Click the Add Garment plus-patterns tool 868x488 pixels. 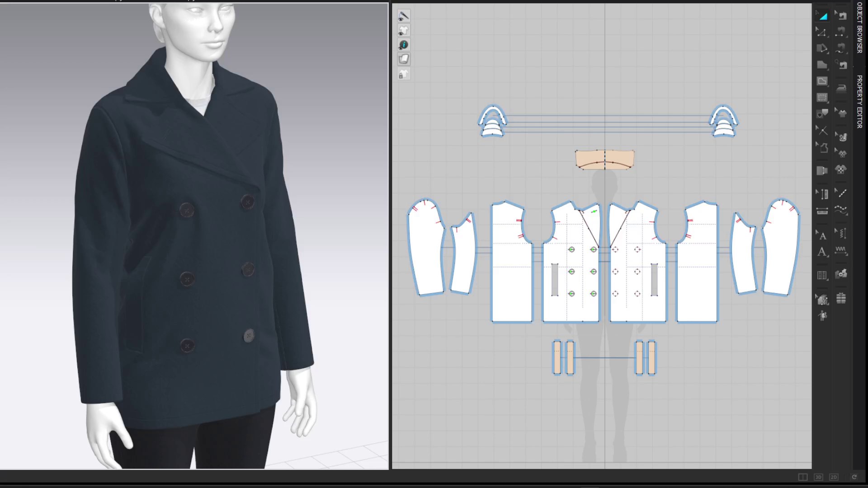coord(841,274)
